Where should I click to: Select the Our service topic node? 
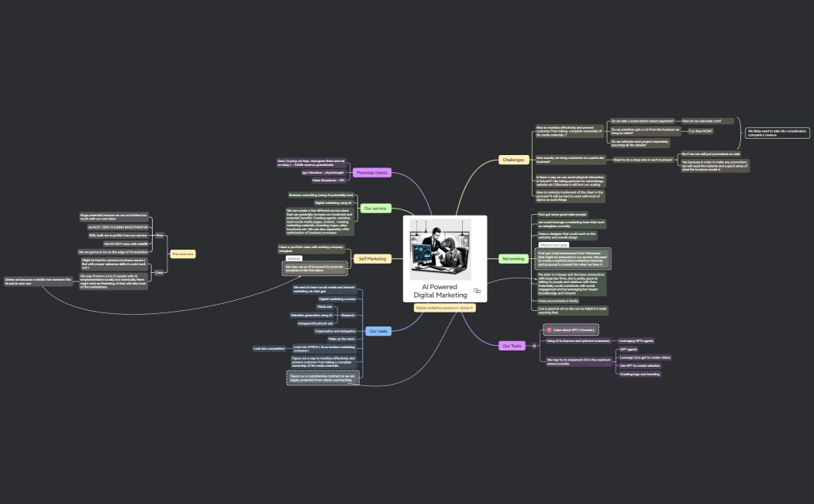tap(374, 209)
